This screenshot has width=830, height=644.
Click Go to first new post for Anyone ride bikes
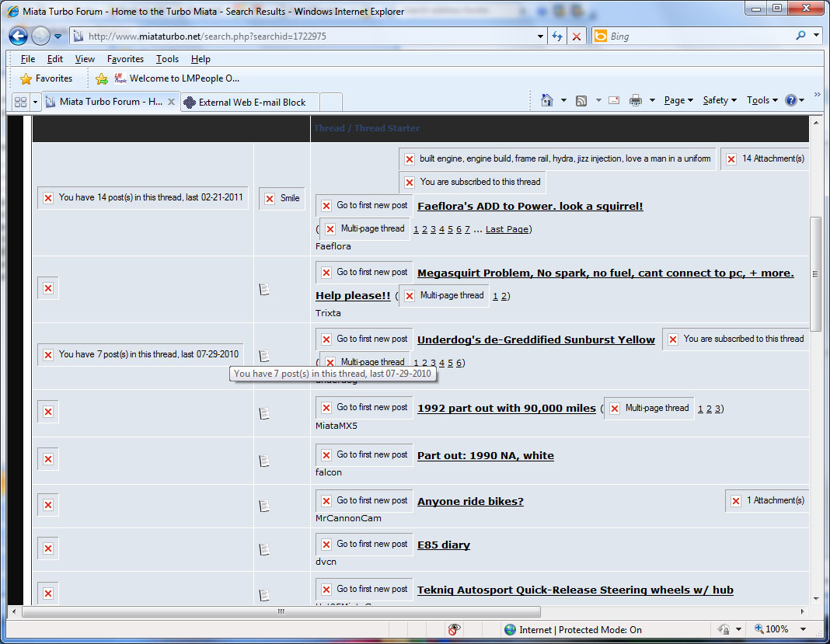[364, 500]
